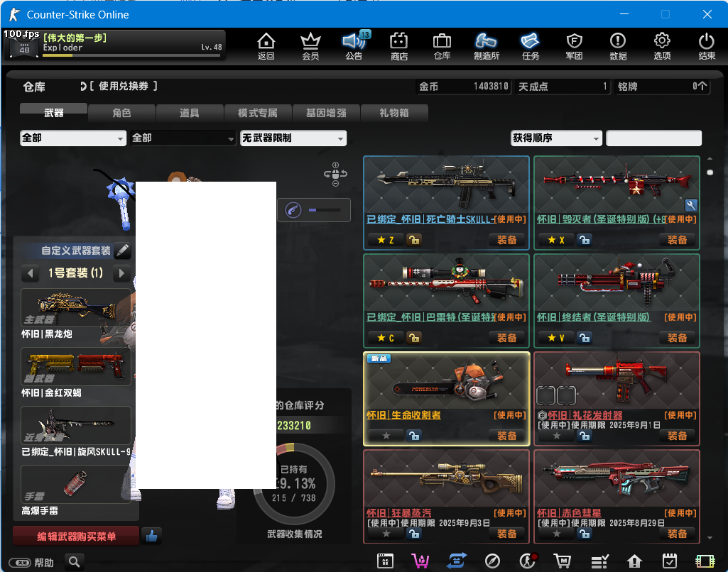Open the cart icon marked M
The width and height of the screenshot is (728, 572).
click(563, 561)
